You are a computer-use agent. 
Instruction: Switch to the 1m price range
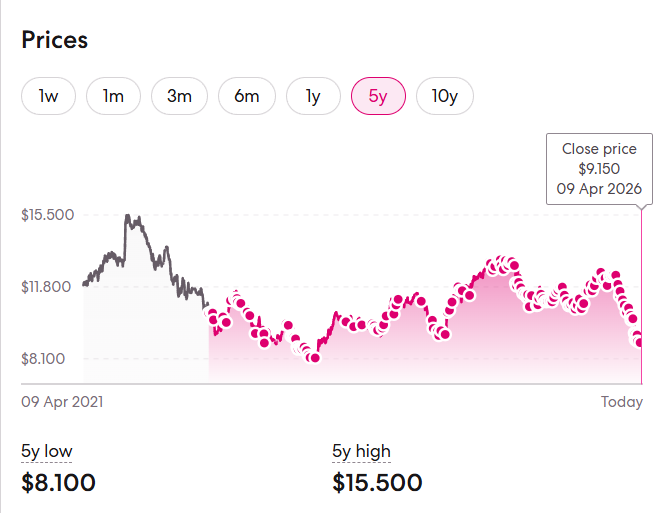click(x=113, y=96)
